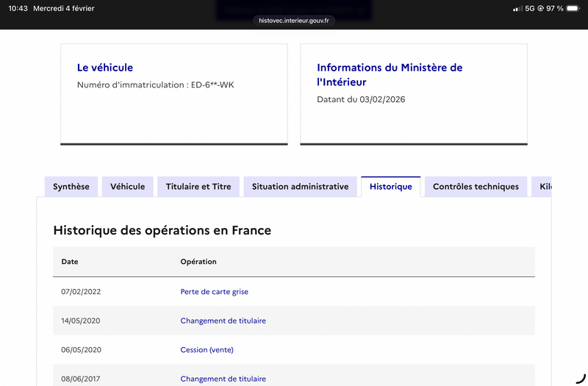Viewport: 588px width, 386px height.
Task: Click the Le véhicule card heading
Action: point(105,68)
